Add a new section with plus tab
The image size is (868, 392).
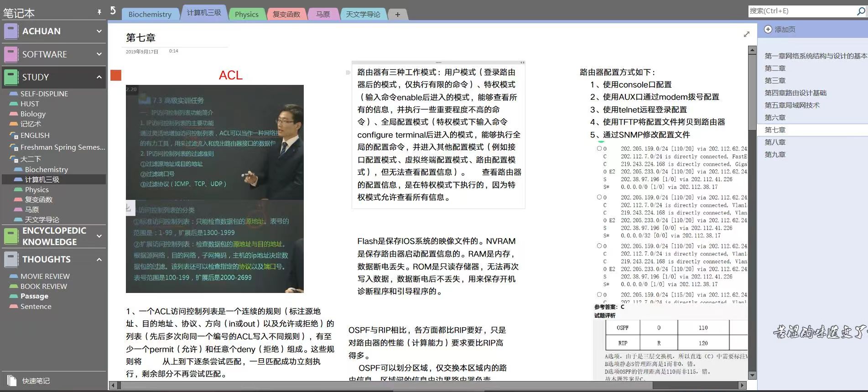(397, 15)
